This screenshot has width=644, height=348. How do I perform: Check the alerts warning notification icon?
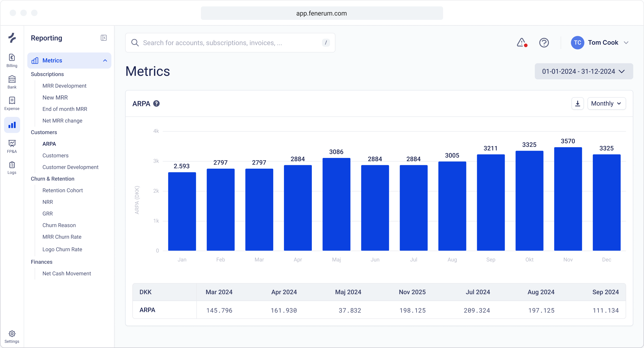[522, 43]
